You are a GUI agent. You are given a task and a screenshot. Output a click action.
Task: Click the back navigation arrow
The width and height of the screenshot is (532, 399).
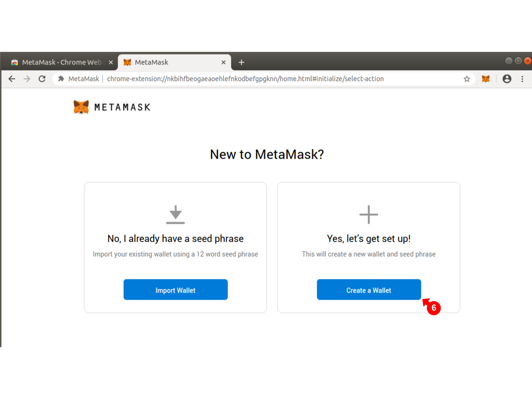[x=12, y=79]
